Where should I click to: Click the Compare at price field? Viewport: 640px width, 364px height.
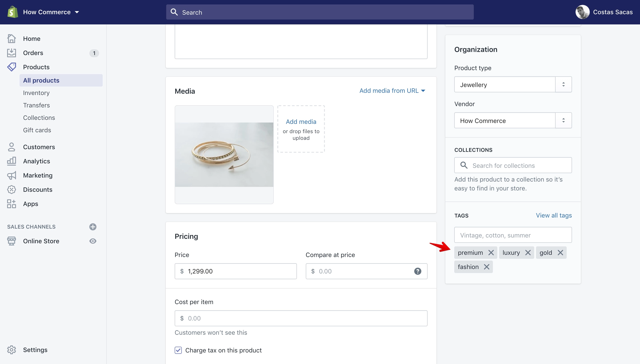[x=366, y=271]
